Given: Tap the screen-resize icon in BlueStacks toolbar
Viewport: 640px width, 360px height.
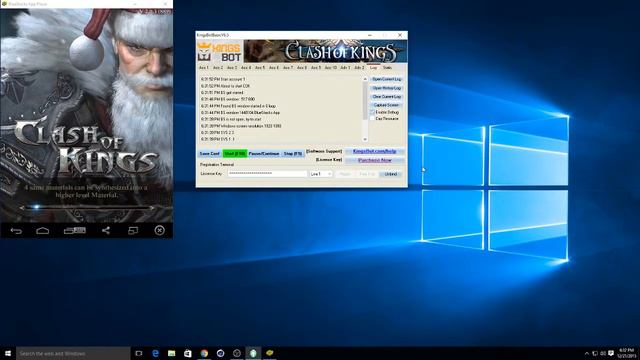Looking at the screenshot, I should tap(133, 231).
